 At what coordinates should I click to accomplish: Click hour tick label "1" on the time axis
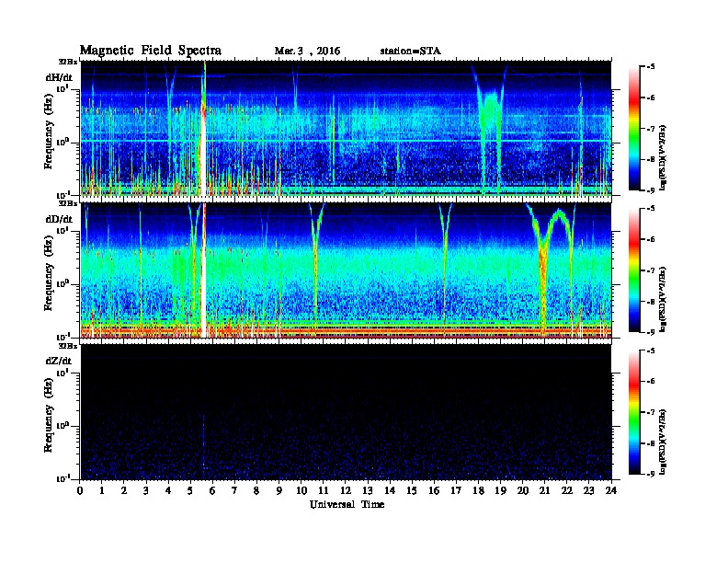click(102, 491)
